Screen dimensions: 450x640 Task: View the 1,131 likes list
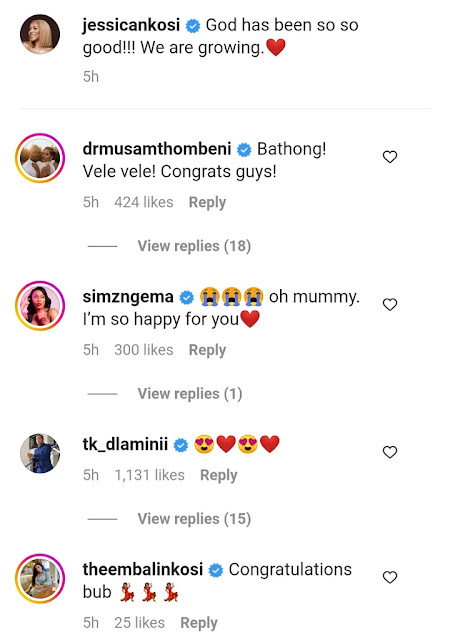[x=149, y=475]
